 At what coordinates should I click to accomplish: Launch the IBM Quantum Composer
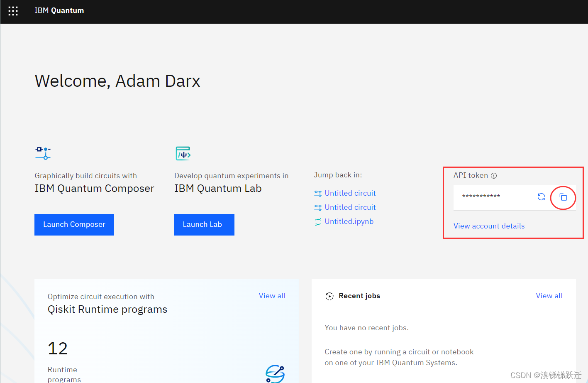pyautogui.click(x=74, y=225)
